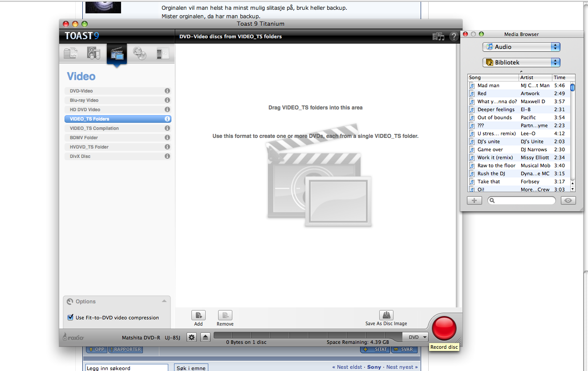Viewport: 588px width, 371px height.
Task: Select the VIDEO_TS Folders format
Action: coord(118,119)
